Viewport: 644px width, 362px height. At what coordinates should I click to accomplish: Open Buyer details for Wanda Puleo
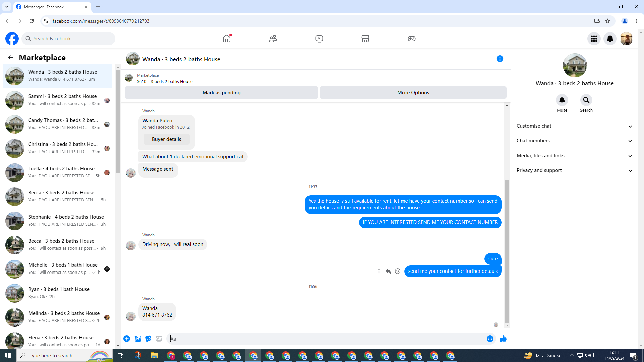point(166,139)
